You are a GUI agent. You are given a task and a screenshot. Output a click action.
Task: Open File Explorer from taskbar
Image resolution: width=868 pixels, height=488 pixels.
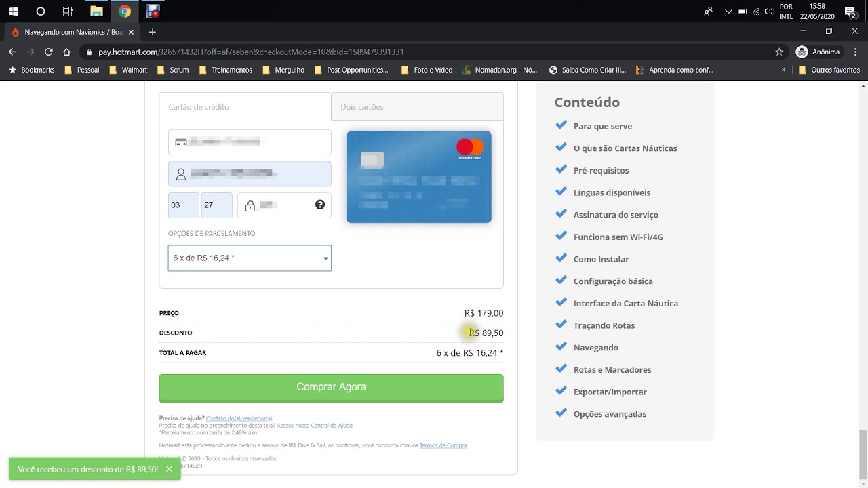96,11
